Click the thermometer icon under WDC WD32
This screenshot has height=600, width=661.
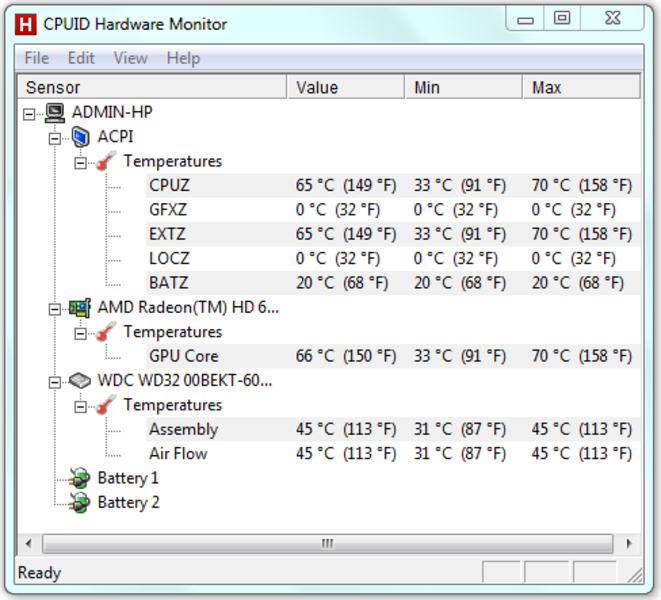[105, 405]
